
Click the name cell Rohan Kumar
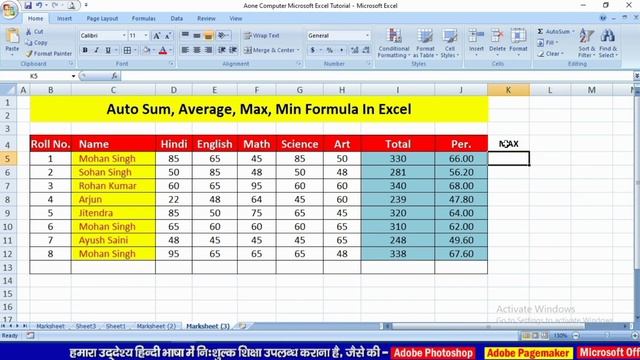pyautogui.click(x=113, y=186)
